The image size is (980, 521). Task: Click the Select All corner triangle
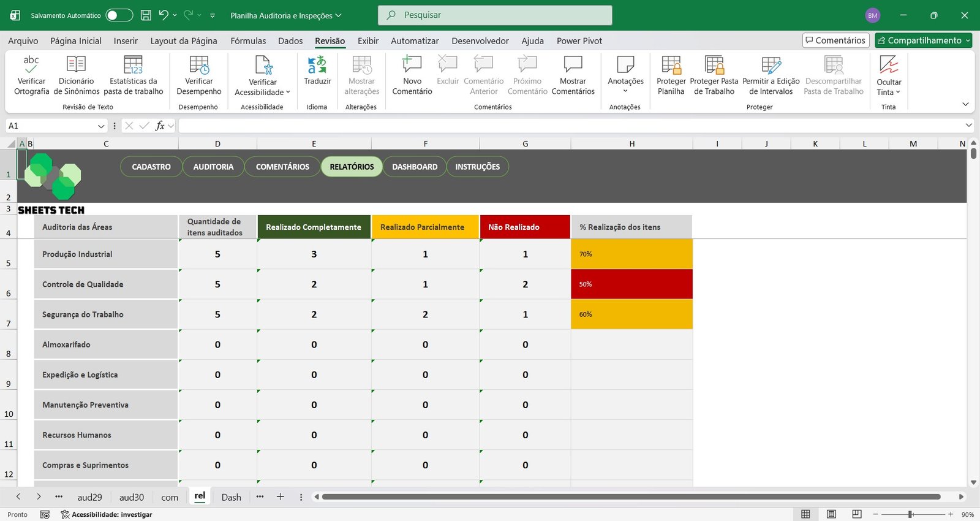click(11, 144)
